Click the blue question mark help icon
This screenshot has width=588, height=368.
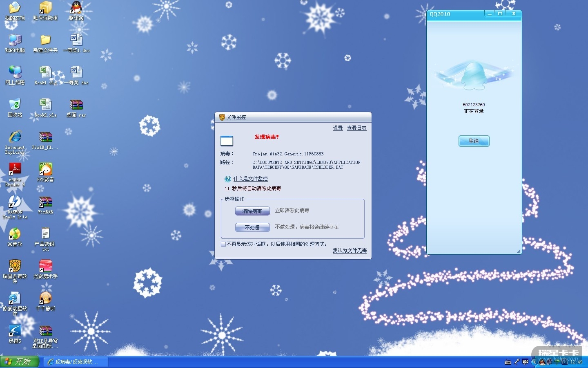pyautogui.click(x=228, y=179)
